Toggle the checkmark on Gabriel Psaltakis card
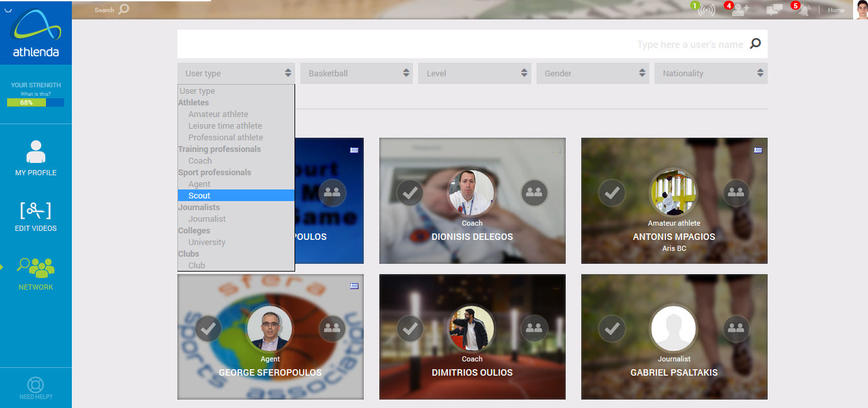Image resolution: width=868 pixels, height=408 pixels. click(612, 328)
